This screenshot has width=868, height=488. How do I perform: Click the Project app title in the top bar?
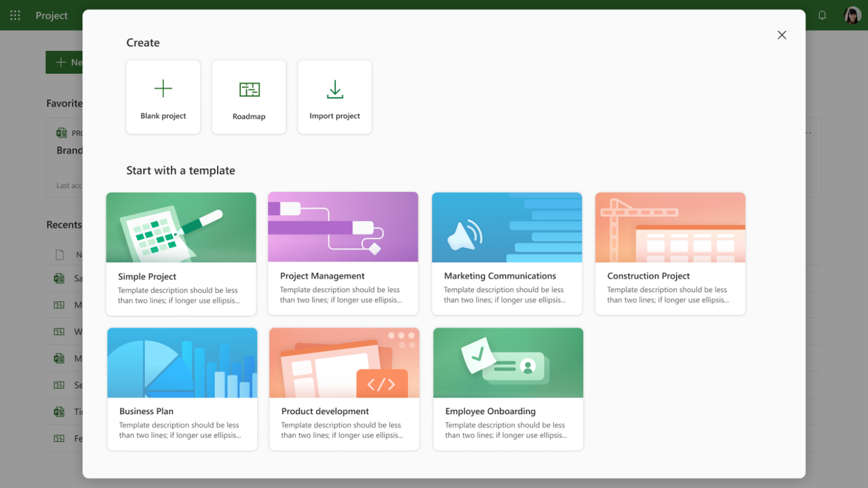52,15
